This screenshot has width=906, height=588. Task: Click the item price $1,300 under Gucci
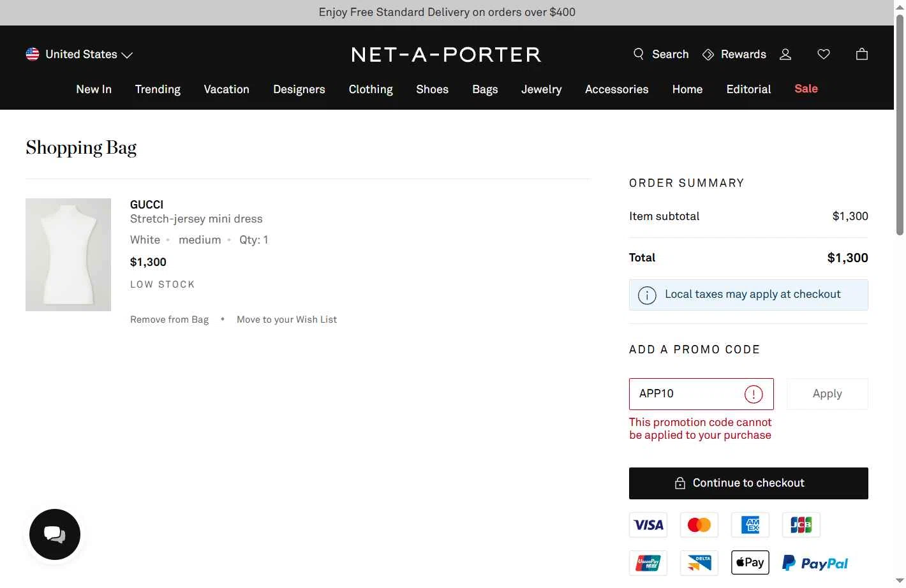click(148, 262)
